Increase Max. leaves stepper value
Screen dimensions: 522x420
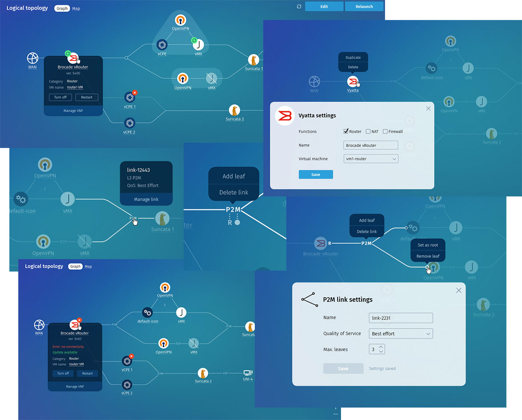point(381,347)
